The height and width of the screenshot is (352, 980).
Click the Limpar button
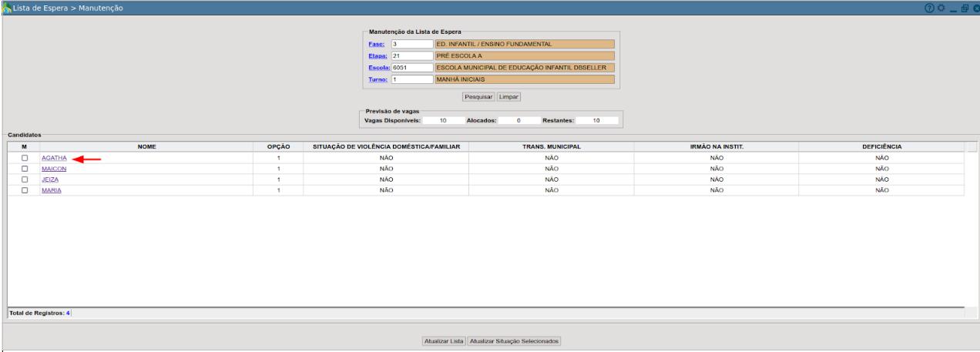tap(508, 97)
